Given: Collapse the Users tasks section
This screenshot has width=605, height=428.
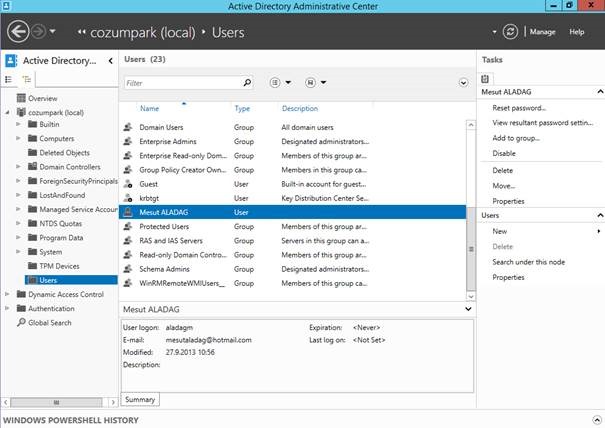Looking at the screenshot, I should (x=600, y=215).
